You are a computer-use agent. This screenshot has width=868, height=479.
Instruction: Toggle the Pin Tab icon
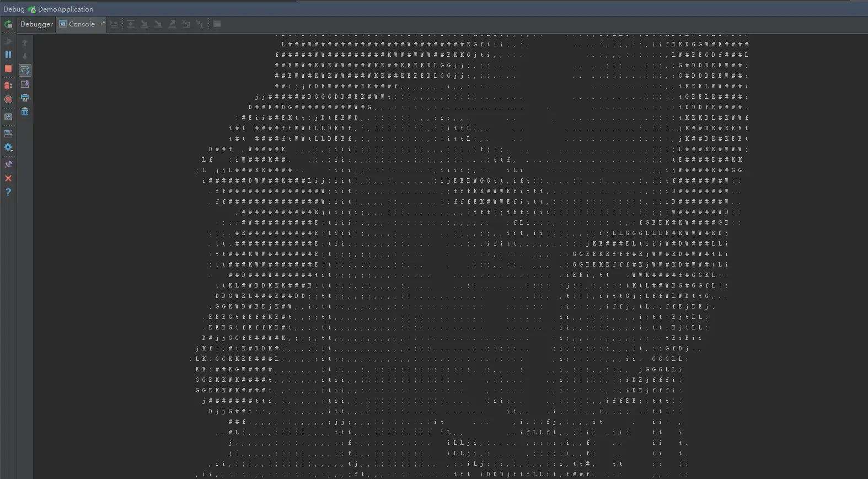point(8,164)
